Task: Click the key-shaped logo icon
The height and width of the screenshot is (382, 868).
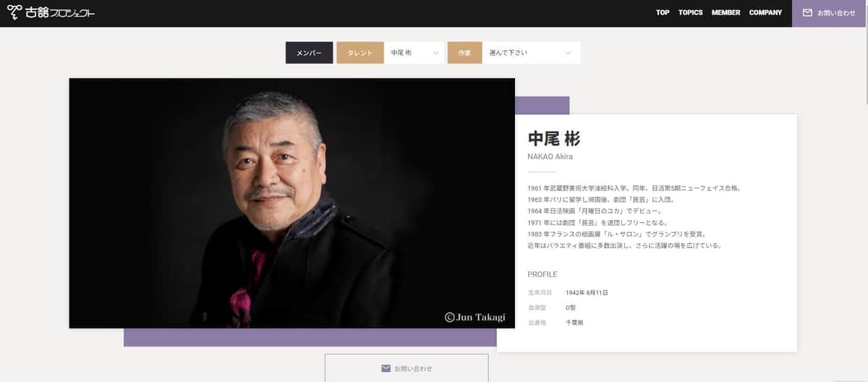Action: [14, 13]
